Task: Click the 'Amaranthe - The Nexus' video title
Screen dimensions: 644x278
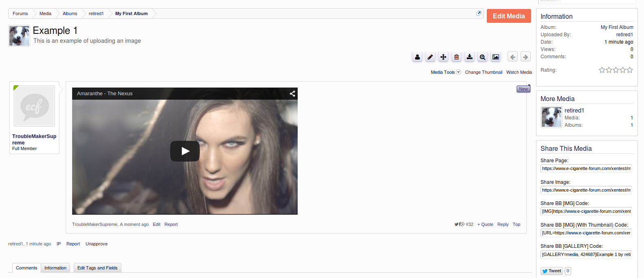Action: 105,93
